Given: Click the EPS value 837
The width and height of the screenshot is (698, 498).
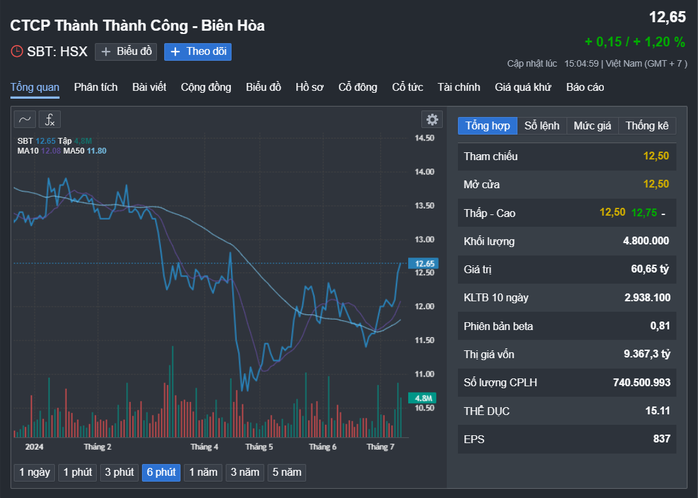Looking at the screenshot, I should point(662,439).
